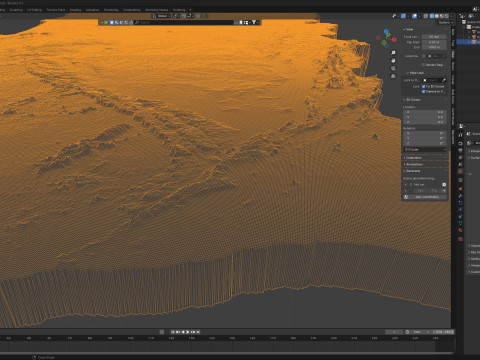Click the pan view hand icon
This screenshot has width=480, height=360.
click(393, 61)
